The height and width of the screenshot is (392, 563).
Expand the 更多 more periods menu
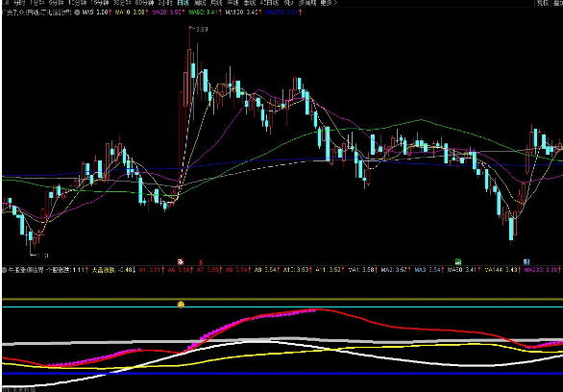coord(329,3)
